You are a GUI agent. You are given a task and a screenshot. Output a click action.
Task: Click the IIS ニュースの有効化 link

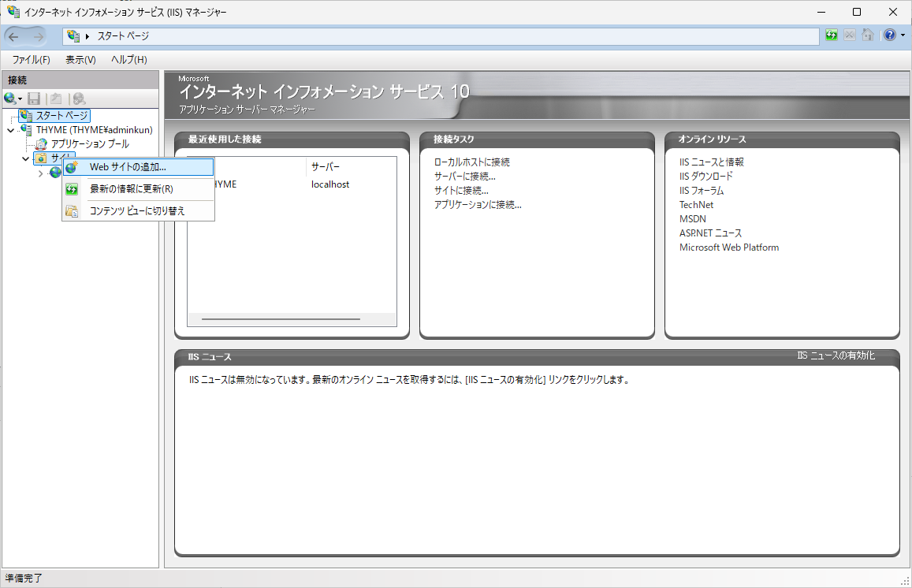click(836, 355)
